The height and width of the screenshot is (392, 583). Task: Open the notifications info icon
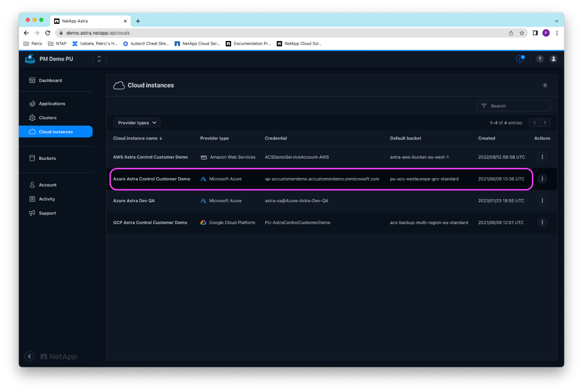pos(520,59)
